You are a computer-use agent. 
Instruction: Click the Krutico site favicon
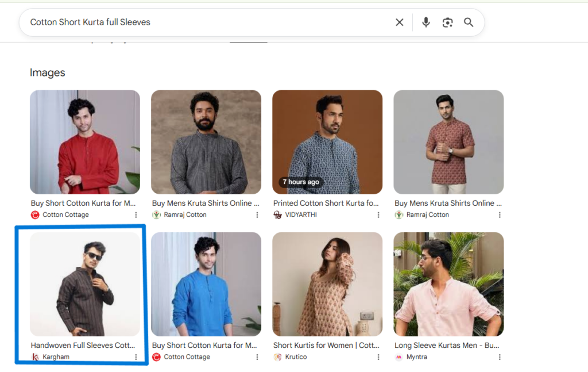click(277, 357)
